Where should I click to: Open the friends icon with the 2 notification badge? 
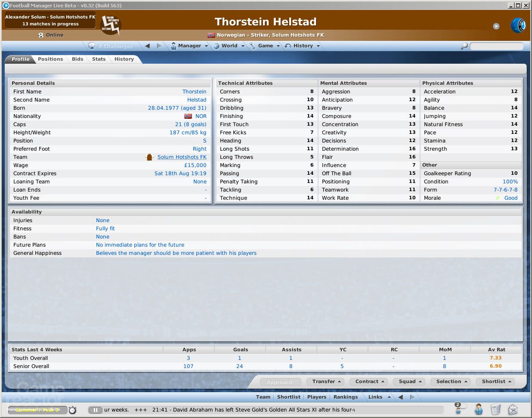[459, 409]
